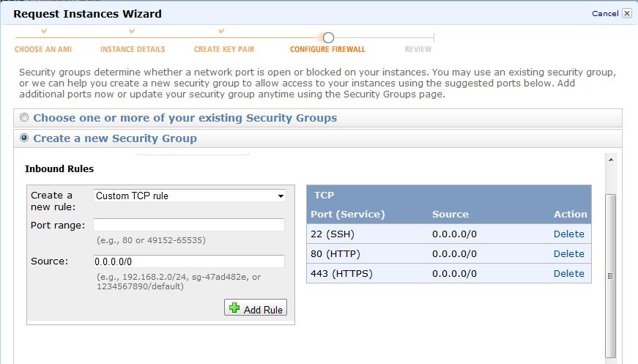Click the checkmark above Instance Details

tap(132, 31)
